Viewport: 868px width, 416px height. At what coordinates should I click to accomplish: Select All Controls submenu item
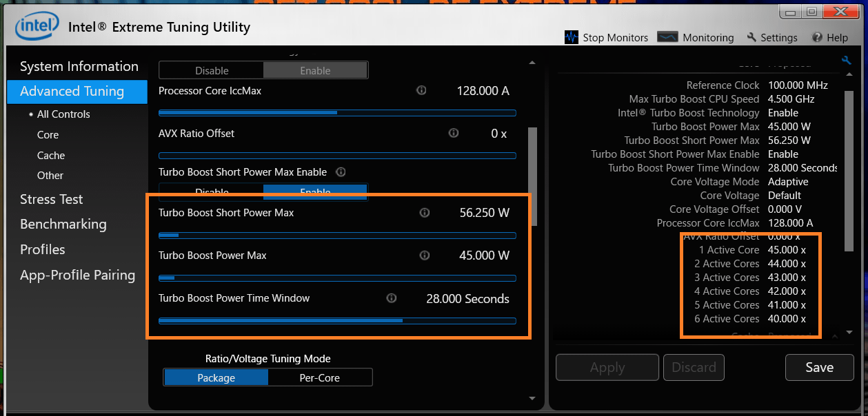pos(63,114)
